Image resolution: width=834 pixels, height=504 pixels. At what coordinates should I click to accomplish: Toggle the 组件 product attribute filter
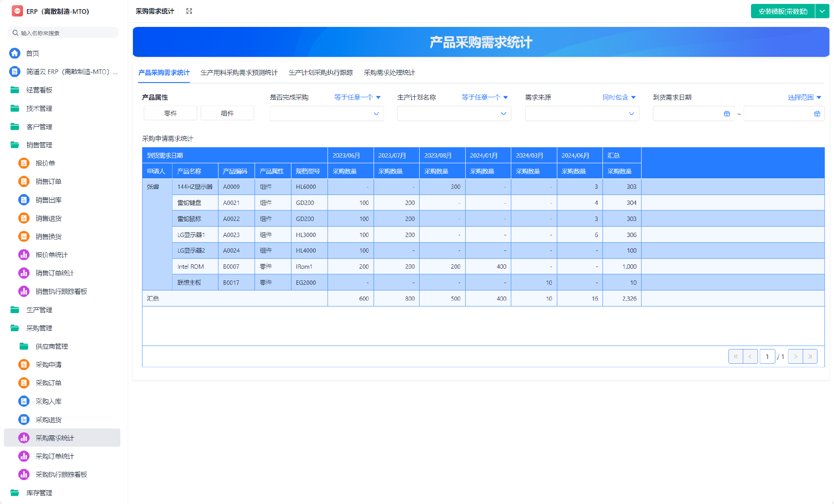(227, 113)
